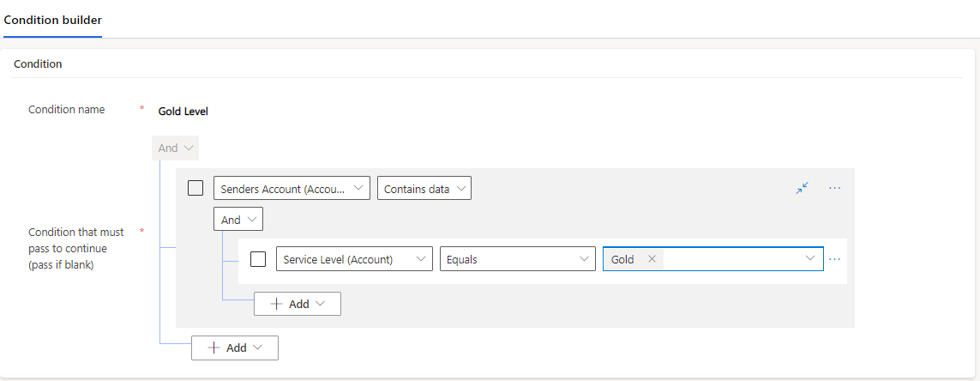Collapse the Senders Account group with arrows icon
980x381 pixels.
803,188
